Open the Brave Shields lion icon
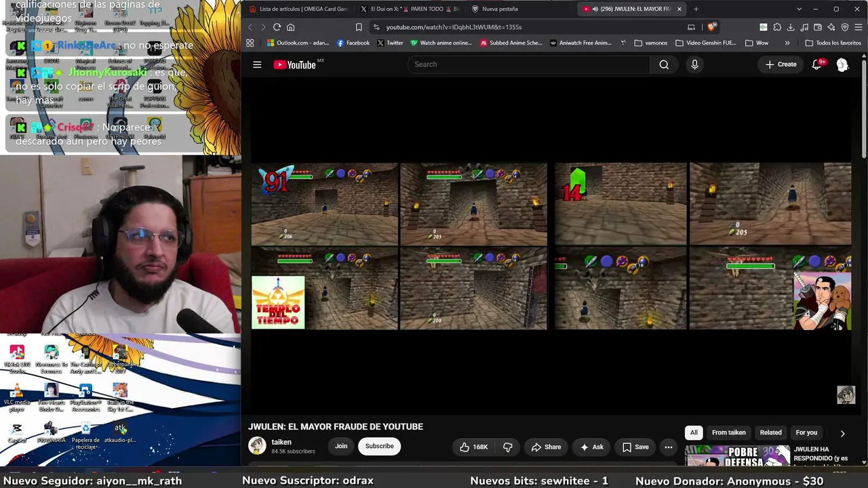Viewport: 868px width, 488px height. pyautogui.click(x=711, y=27)
